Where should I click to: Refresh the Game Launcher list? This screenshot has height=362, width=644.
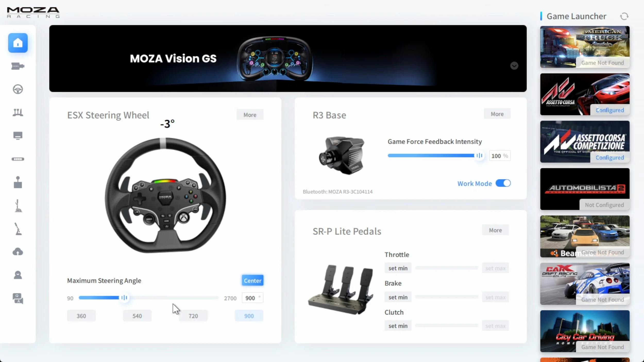coord(624,16)
